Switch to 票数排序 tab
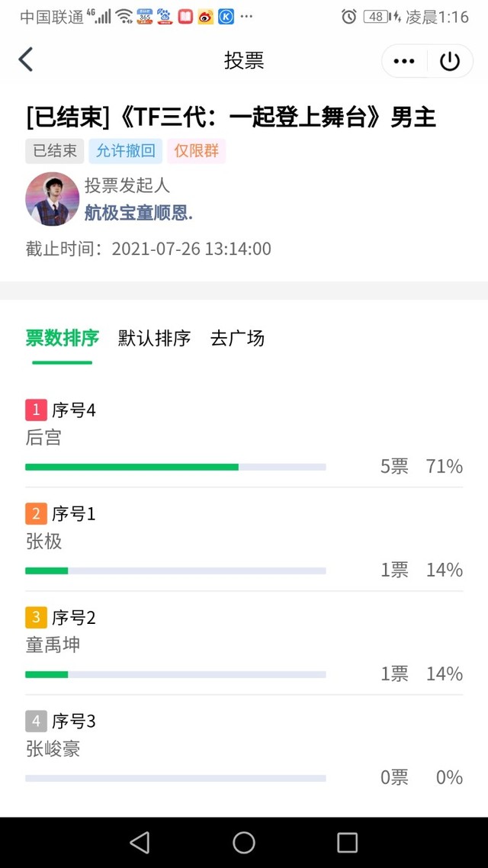This screenshot has width=488, height=868. [x=63, y=338]
